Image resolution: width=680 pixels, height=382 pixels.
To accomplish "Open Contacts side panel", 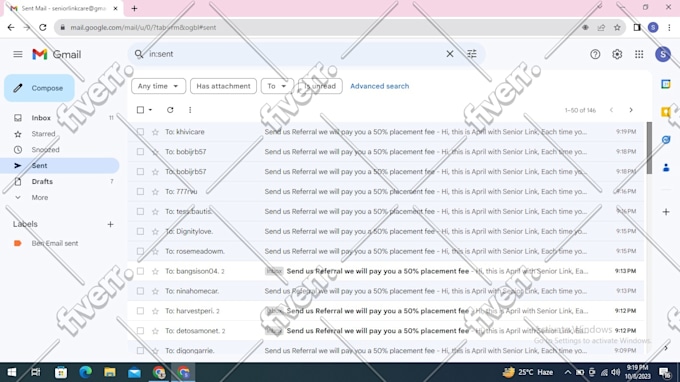I will point(666,167).
